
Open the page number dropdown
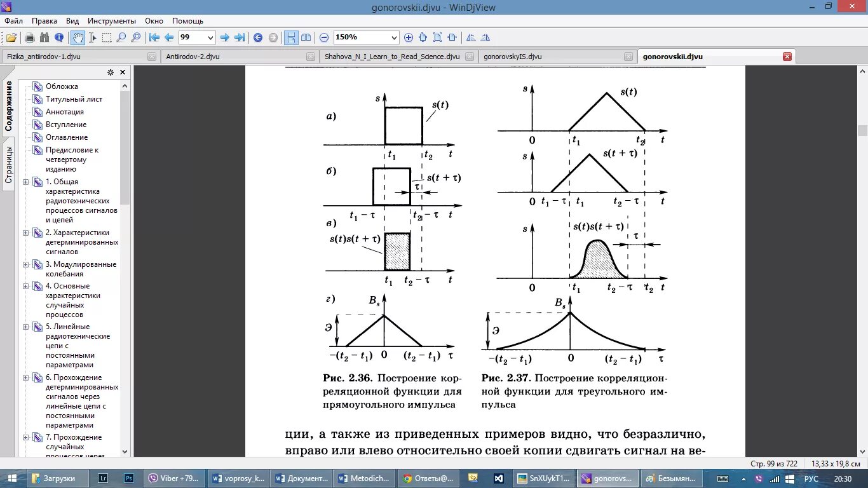pyautogui.click(x=211, y=37)
